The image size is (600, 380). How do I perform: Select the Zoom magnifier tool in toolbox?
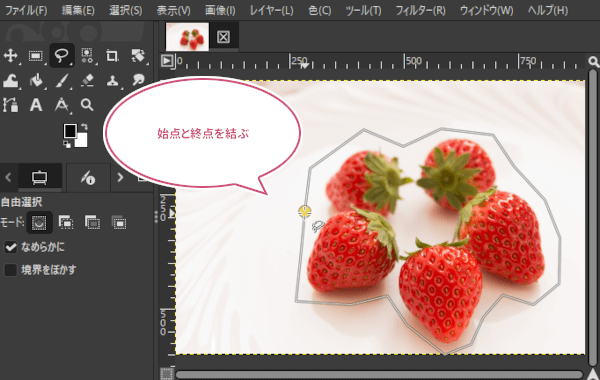click(87, 105)
